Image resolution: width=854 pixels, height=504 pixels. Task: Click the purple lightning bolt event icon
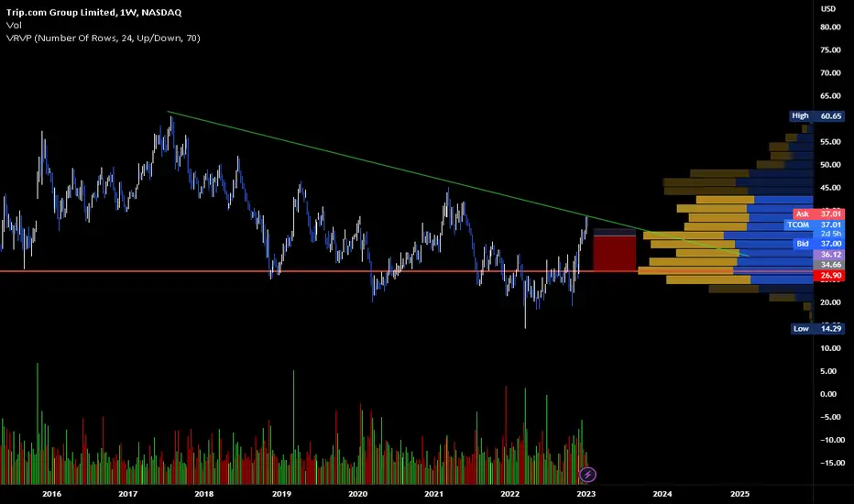click(587, 475)
